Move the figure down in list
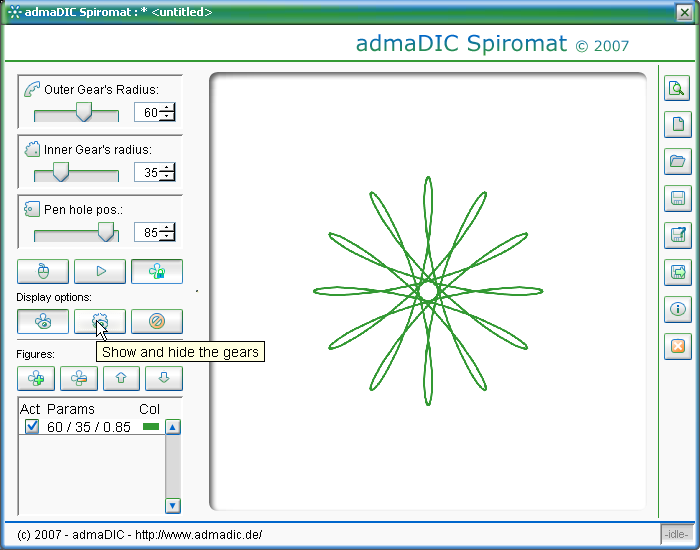The image size is (700, 550). pyautogui.click(x=164, y=378)
